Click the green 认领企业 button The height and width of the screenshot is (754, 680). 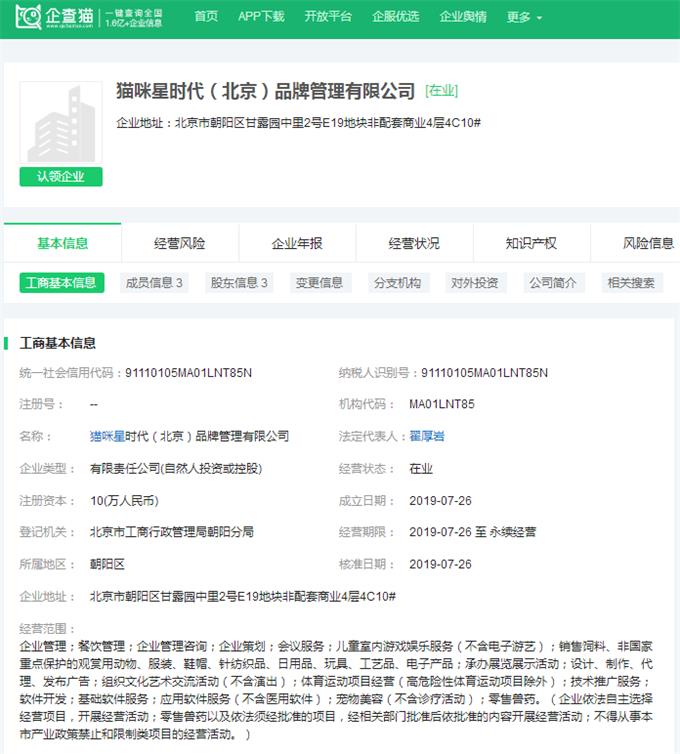coord(61,177)
